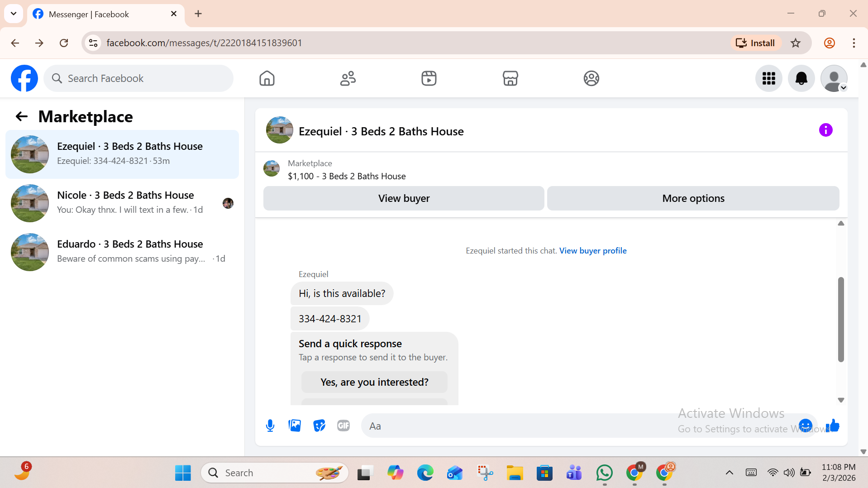Record a voice clip with the microphone icon
Screen dimensions: 868x488
(270, 426)
